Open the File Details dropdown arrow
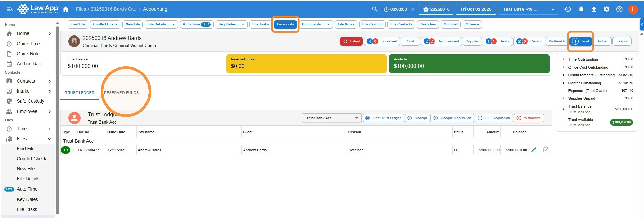This screenshot has height=218, width=644. pyautogui.click(x=174, y=24)
